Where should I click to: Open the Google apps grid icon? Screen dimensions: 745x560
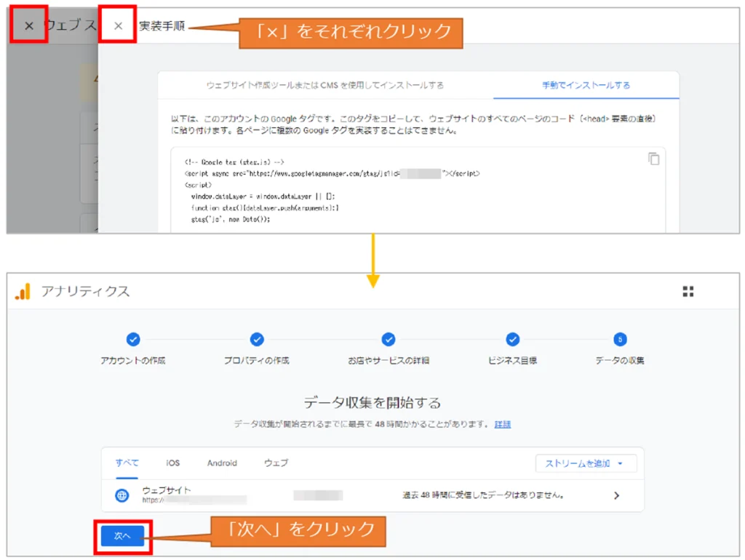pyautogui.click(x=688, y=292)
